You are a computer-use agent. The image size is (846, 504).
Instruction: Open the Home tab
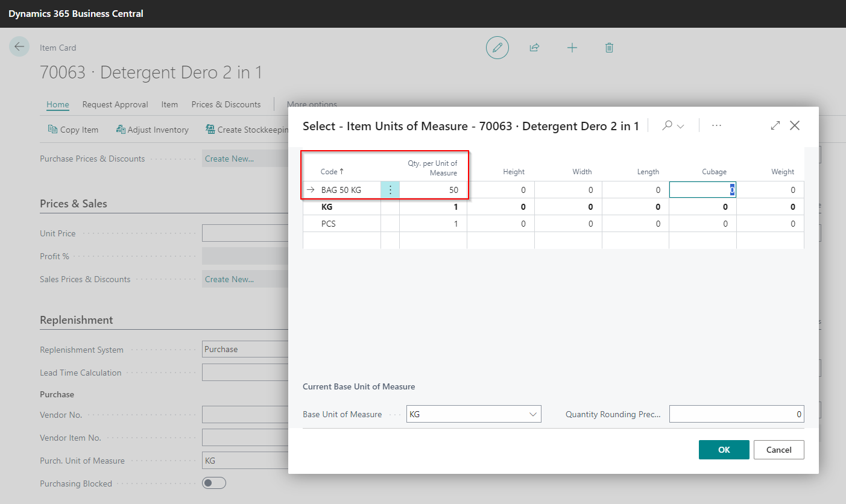(58, 104)
